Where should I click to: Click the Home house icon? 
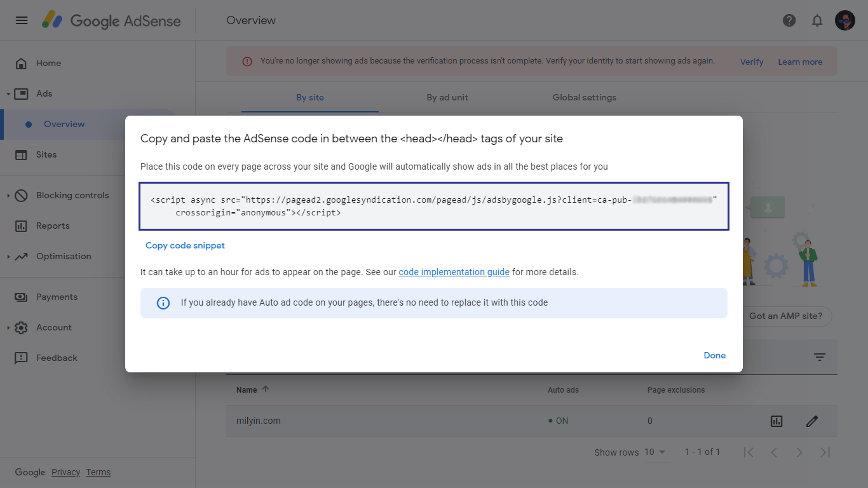click(x=21, y=63)
